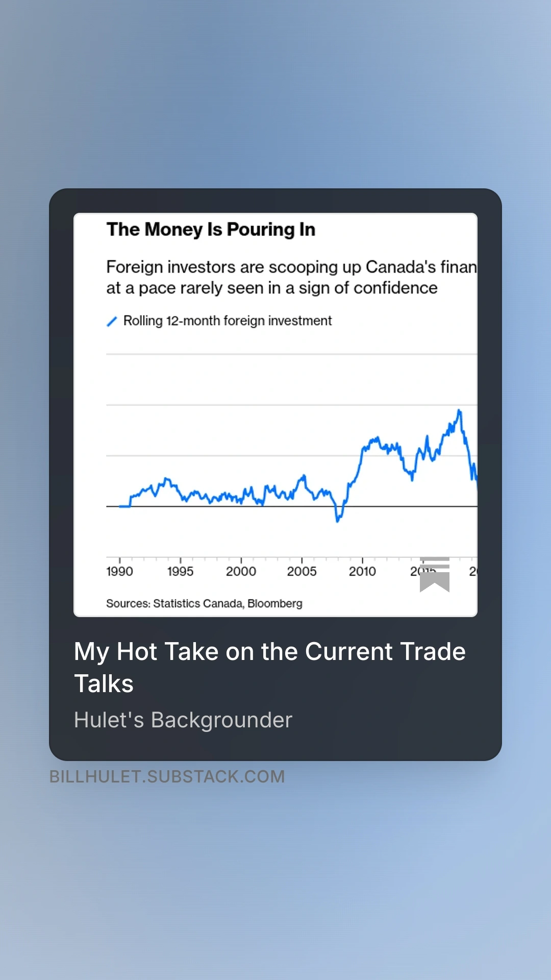Click the 1990 axis label
Viewport: 551px width, 980px height.
click(119, 572)
